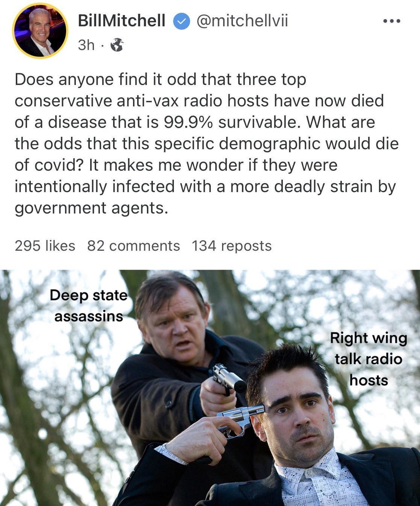Click the silenced pistol in the meme

coord(228,379)
